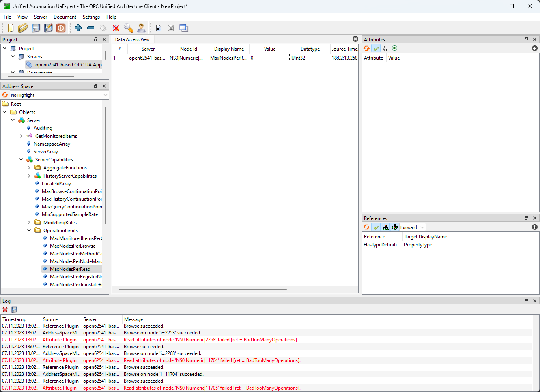Float the Attributes panel using its undock toggle
This screenshot has height=392, width=540.
tap(525, 39)
